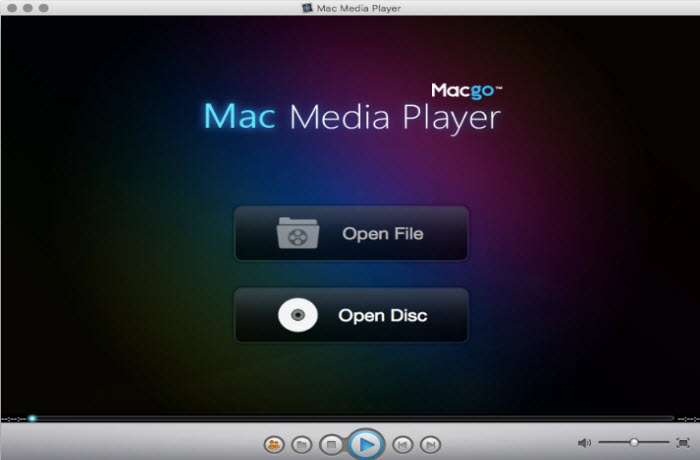Screen dimensions: 700x460
Task: Mute audio with the speaker icon
Action: (584, 443)
